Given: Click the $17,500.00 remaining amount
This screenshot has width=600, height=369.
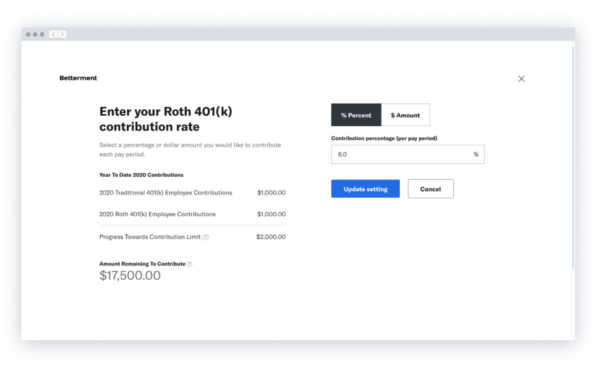Looking at the screenshot, I should [x=130, y=275].
